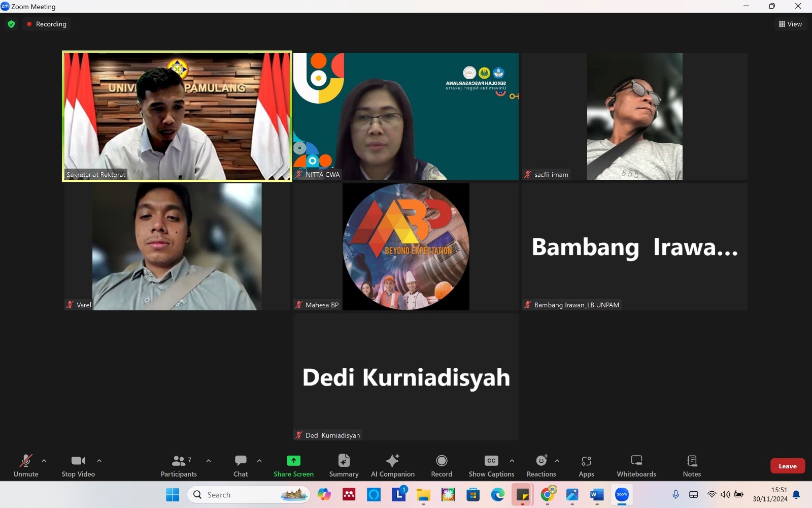Click microphone icon in system tray

pos(675,495)
